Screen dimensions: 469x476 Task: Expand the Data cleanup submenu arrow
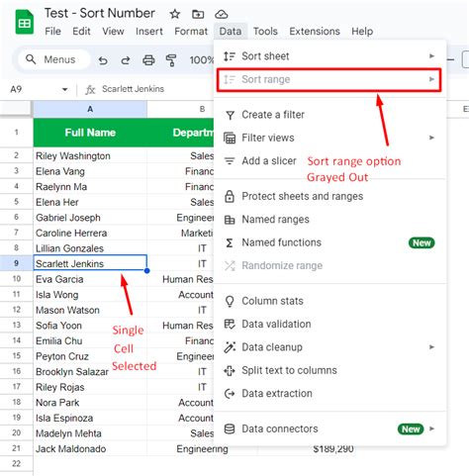431,347
